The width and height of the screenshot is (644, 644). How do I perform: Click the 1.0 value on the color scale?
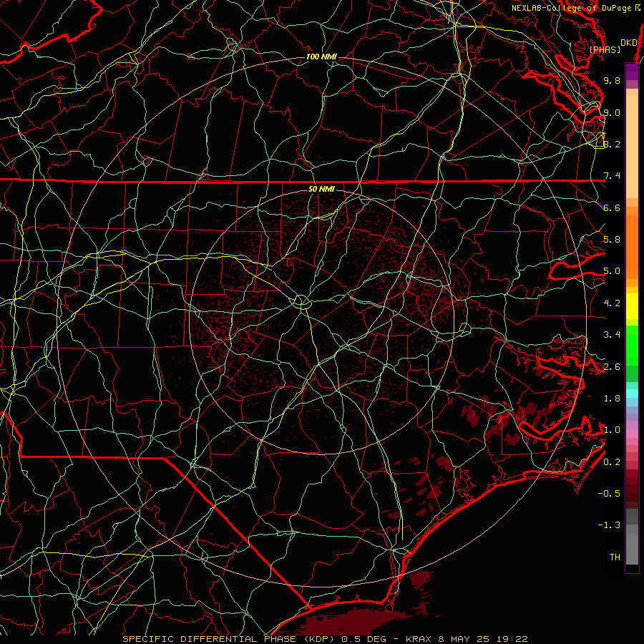pos(612,430)
